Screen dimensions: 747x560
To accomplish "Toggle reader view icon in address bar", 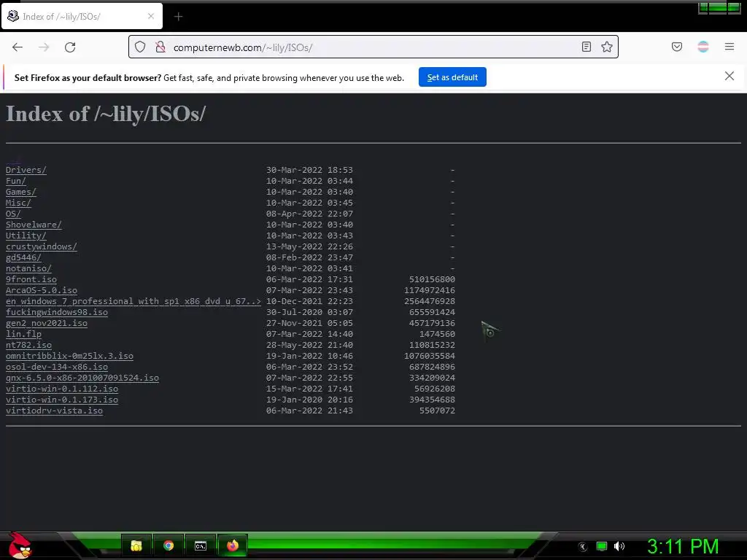I will coord(587,47).
